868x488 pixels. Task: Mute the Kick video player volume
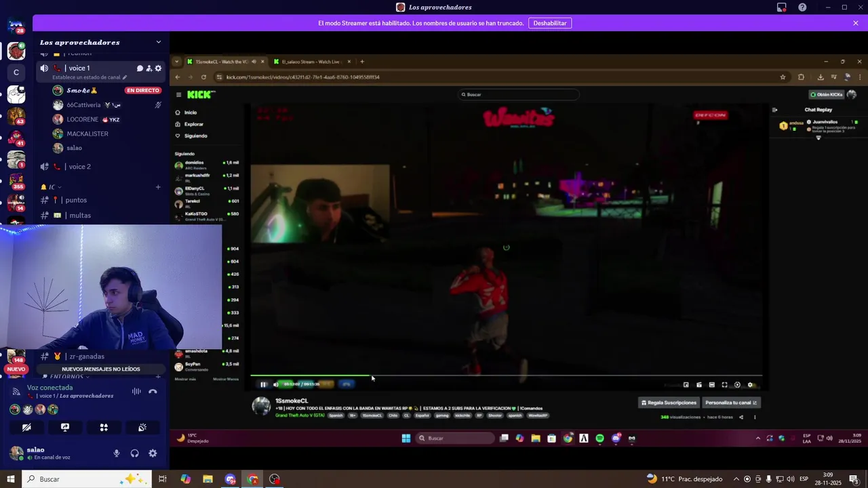(x=275, y=384)
